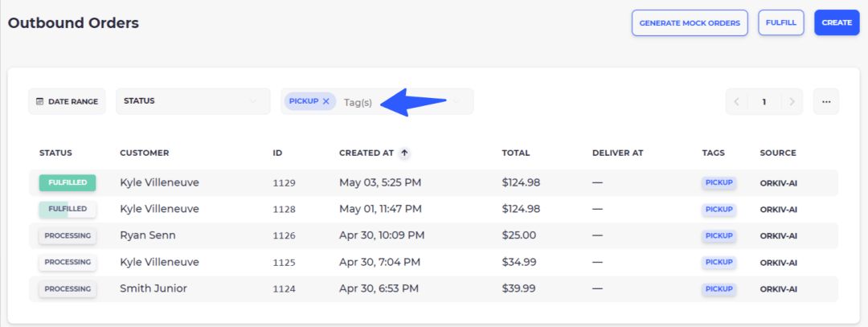Click the page number 1 field

pyautogui.click(x=764, y=102)
